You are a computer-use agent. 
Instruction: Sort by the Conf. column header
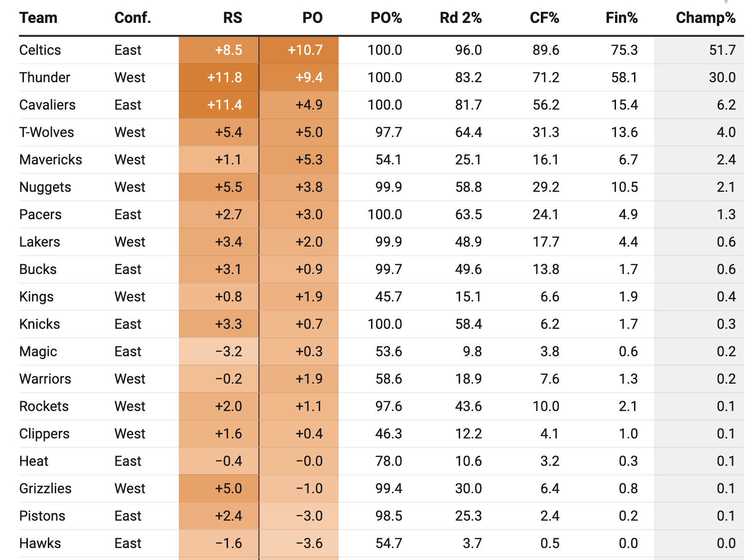point(132,18)
